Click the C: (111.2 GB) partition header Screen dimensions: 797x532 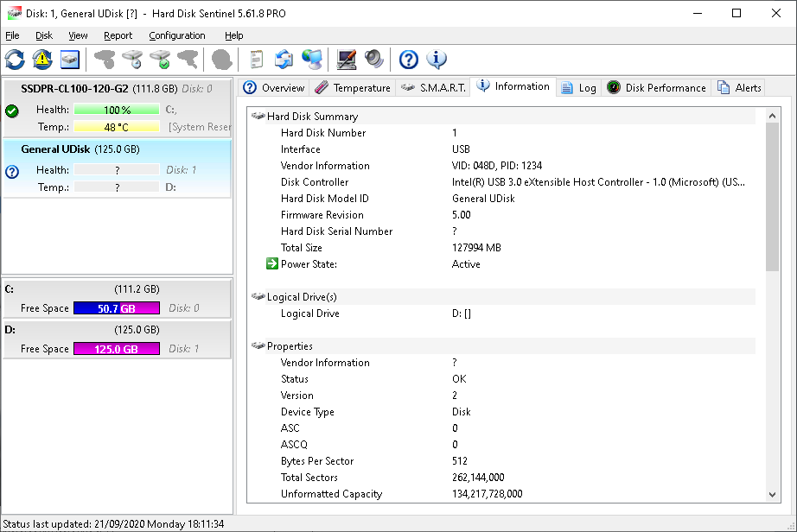117,289
